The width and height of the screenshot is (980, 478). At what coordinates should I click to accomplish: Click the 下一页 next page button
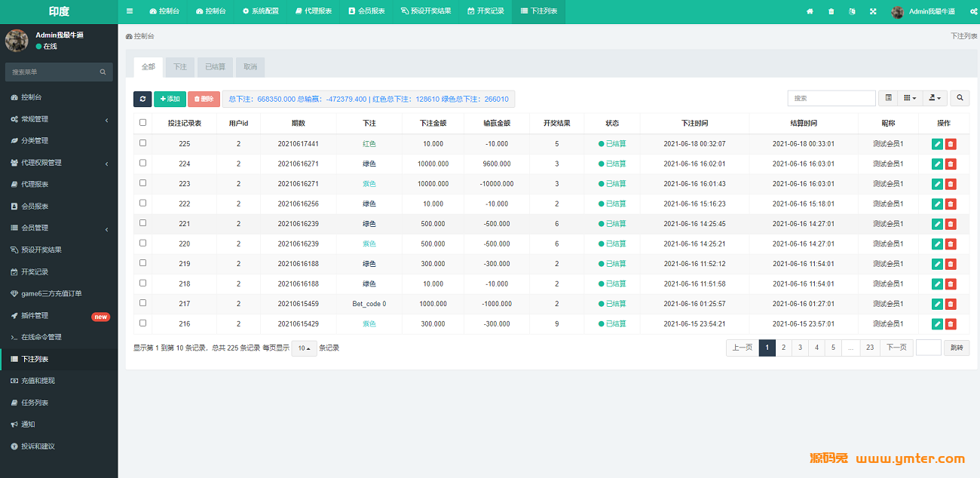[x=896, y=348]
